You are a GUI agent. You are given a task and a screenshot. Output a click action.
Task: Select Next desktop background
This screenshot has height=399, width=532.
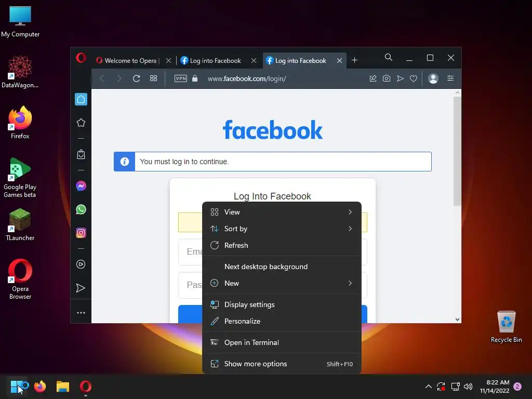coord(282,267)
